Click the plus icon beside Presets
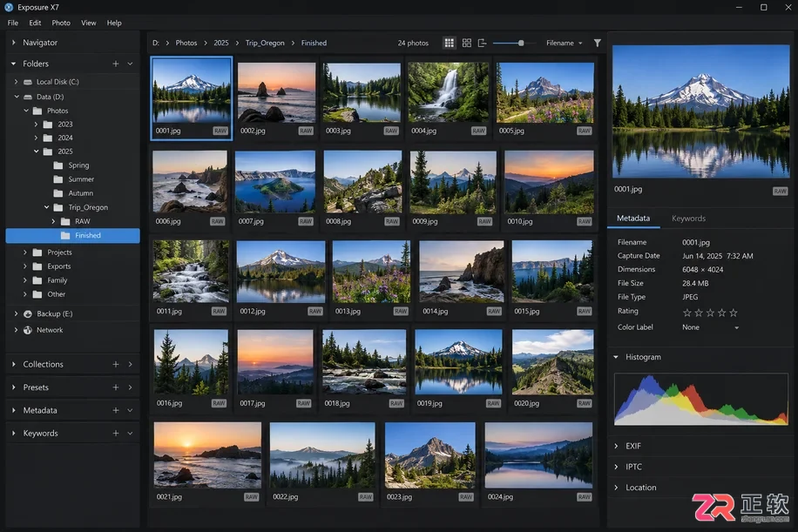 (x=116, y=387)
